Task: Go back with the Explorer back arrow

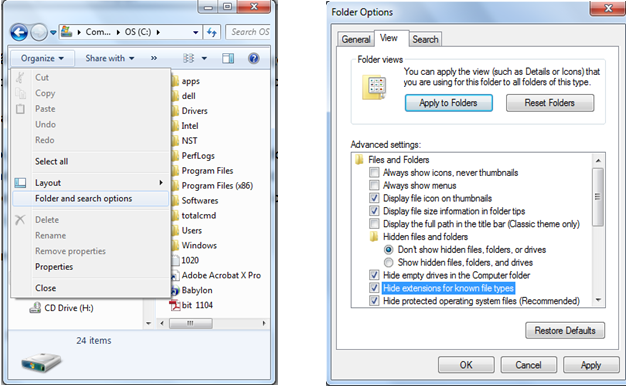Action: (x=19, y=32)
